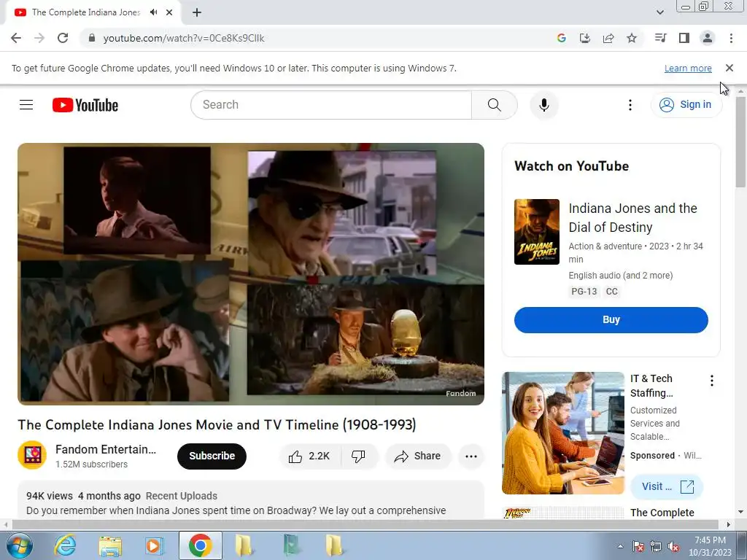Open Indiana Jones and the Dial of Destiny title
This screenshot has width=747, height=560.
[x=632, y=217]
